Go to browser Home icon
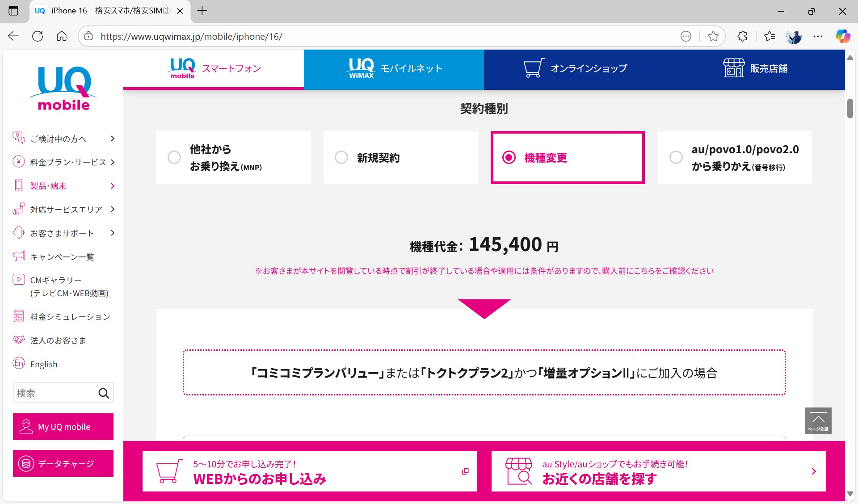The width and height of the screenshot is (858, 504). (x=62, y=36)
